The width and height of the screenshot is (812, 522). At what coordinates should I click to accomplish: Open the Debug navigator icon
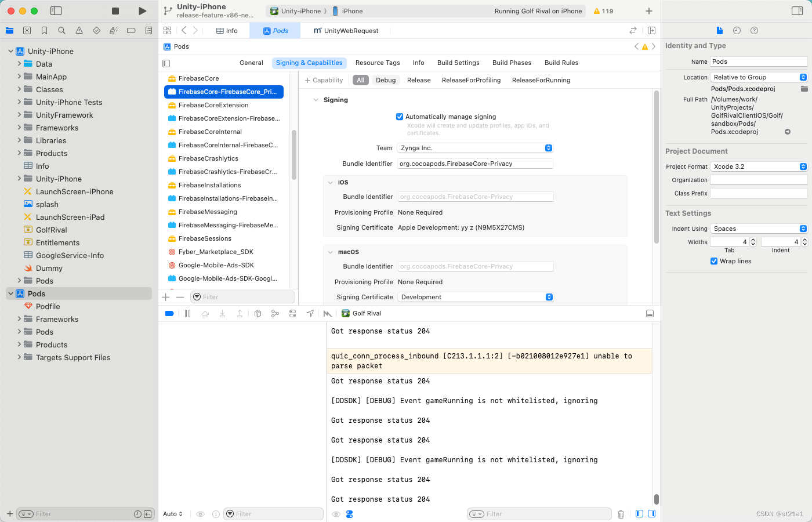pyautogui.click(x=114, y=31)
